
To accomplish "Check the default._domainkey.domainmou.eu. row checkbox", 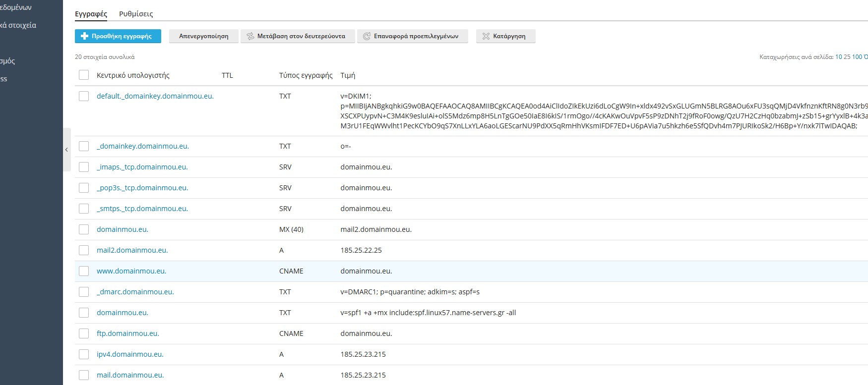I will click(x=84, y=96).
